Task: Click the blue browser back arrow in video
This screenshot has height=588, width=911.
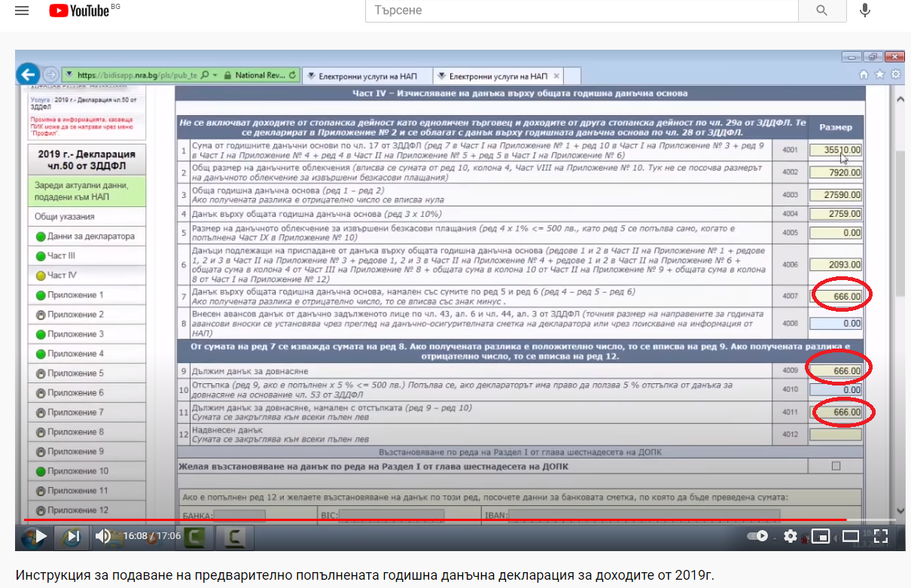Action: click(28, 74)
